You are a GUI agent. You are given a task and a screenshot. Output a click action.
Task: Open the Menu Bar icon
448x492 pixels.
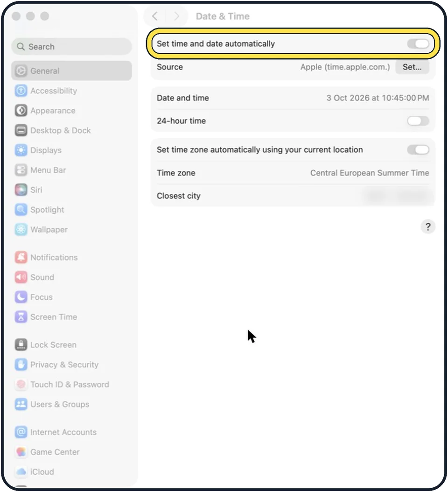(x=21, y=170)
